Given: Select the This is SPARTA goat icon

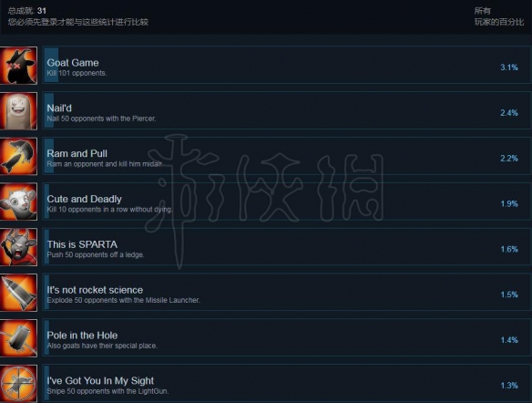Looking at the screenshot, I should [18, 247].
